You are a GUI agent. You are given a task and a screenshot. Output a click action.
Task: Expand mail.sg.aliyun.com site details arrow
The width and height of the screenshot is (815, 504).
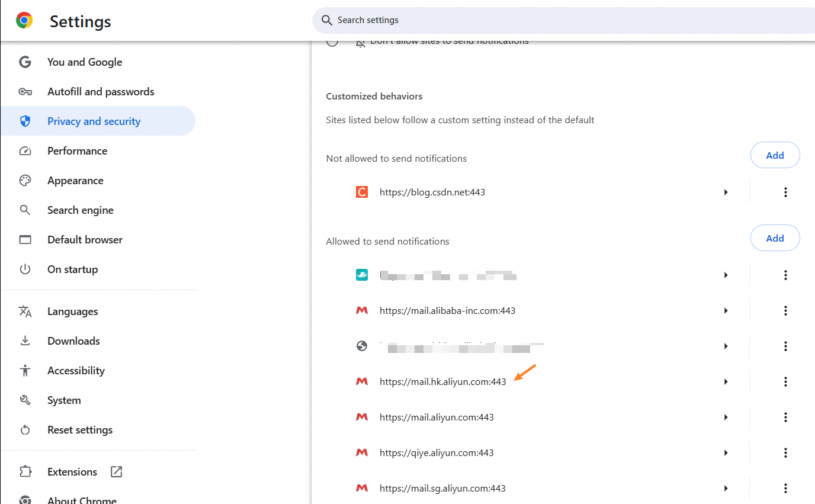[726, 488]
